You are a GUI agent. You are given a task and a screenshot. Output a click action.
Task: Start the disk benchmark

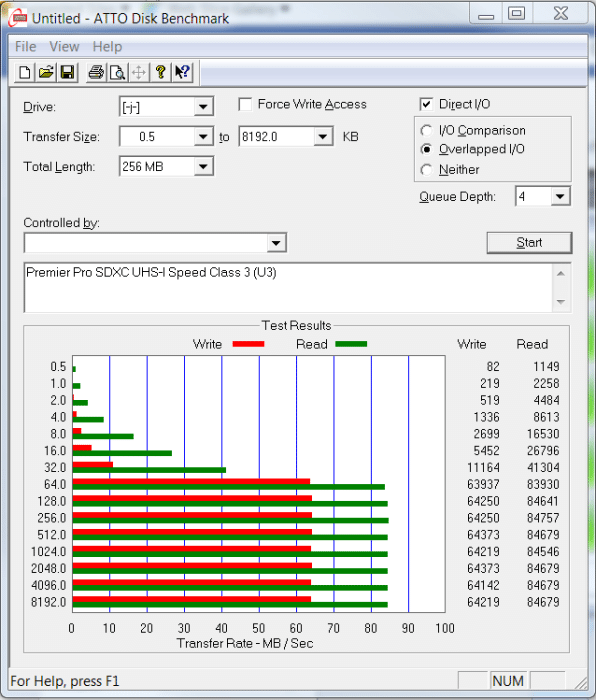coord(529,242)
